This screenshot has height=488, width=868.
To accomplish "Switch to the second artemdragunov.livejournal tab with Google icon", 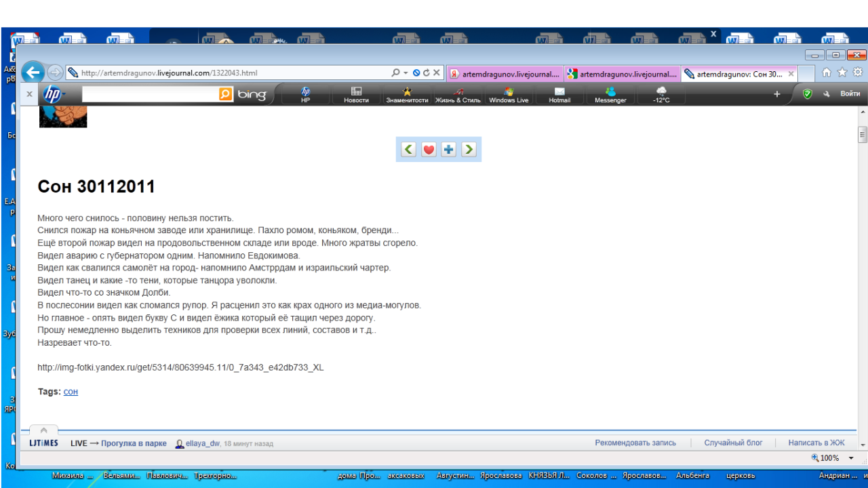I will [x=622, y=74].
